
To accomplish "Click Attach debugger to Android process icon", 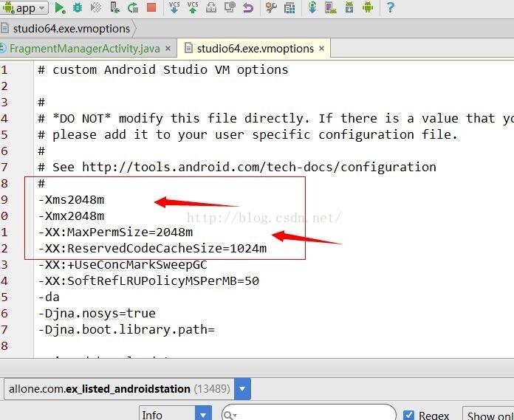I will click(114, 7).
